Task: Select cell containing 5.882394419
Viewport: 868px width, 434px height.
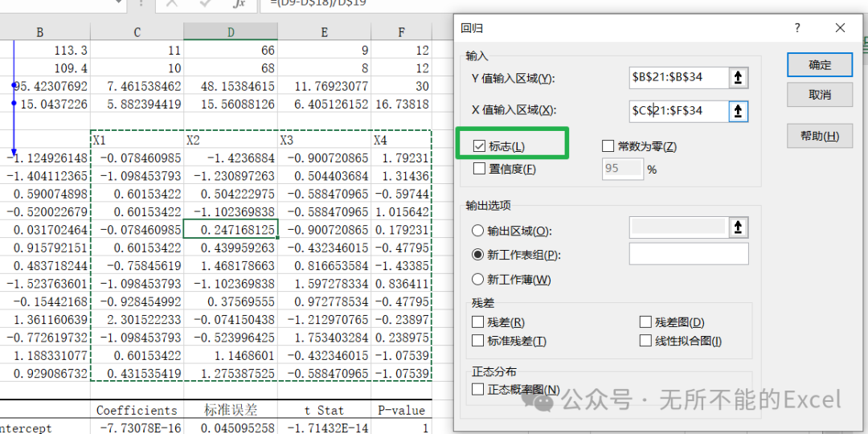Action: click(137, 104)
